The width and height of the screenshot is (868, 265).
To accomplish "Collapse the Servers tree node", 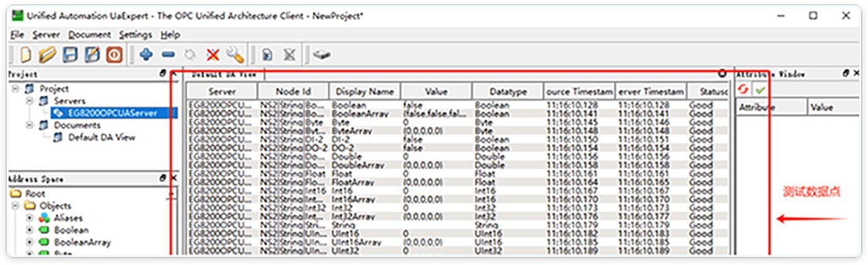I will click(30, 101).
